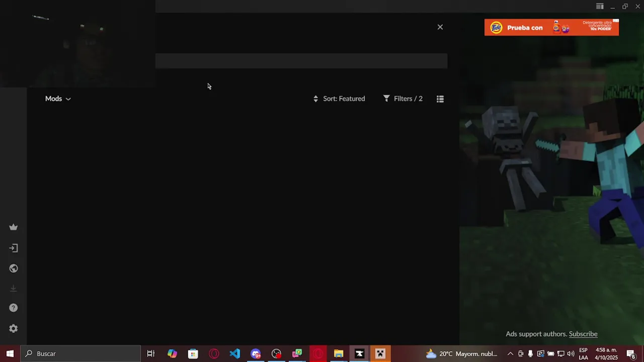This screenshot has height=362, width=644.
Task: Open OBS Studio from the taskbar
Action: [x=276, y=353]
